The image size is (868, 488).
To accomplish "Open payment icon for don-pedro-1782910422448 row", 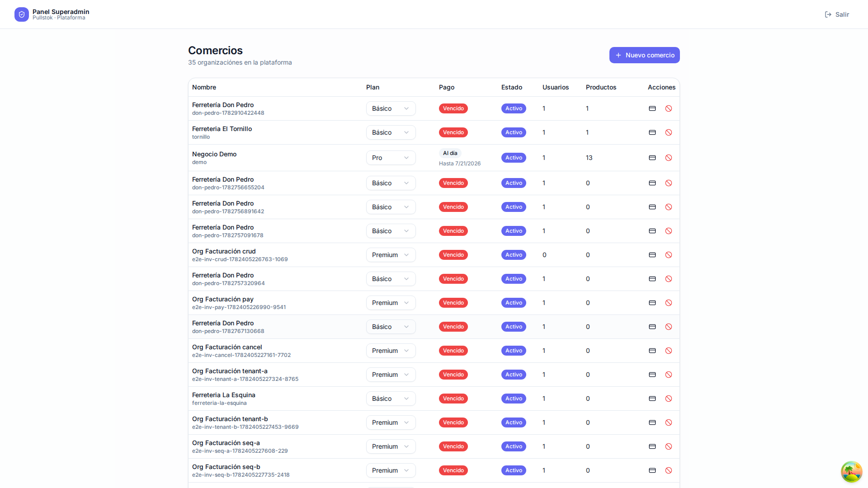I will pyautogui.click(x=652, y=108).
